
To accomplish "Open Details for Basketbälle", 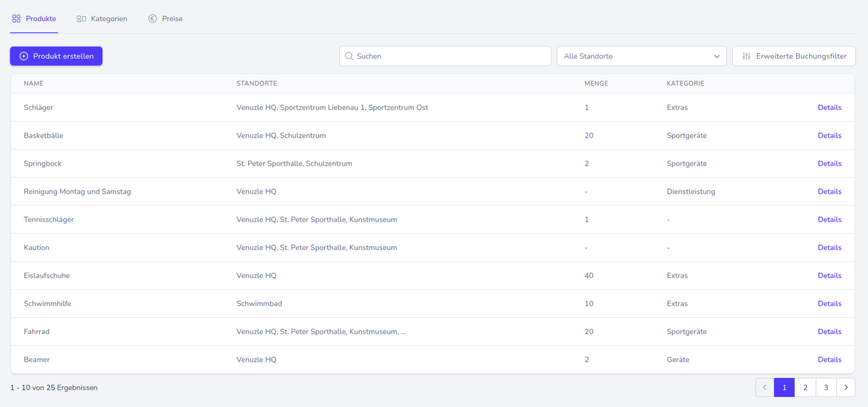I will [829, 135].
